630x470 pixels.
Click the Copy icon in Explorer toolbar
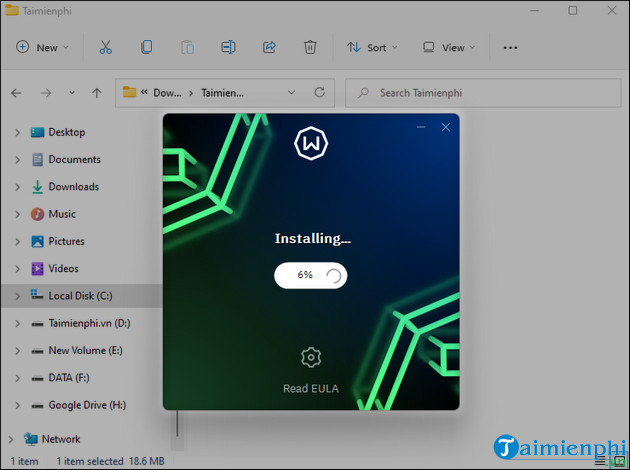pyautogui.click(x=147, y=47)
